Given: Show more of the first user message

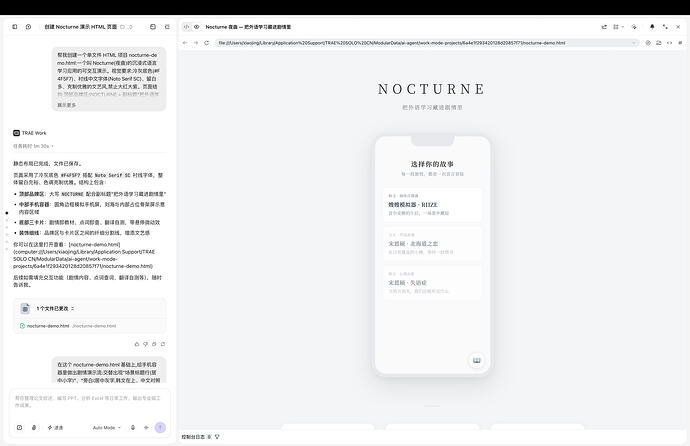Looking at the screenshot, I should click(x=66, y=105).
